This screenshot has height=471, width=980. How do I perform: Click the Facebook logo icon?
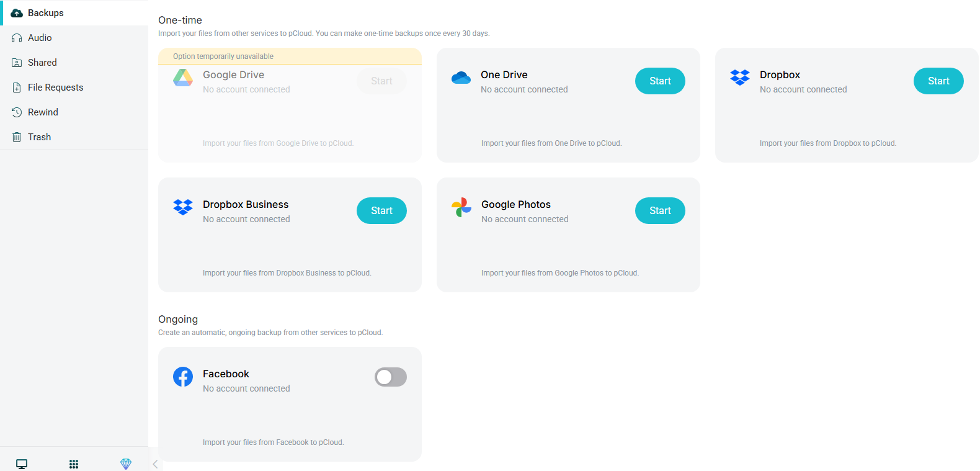click(x=183, y=377)
